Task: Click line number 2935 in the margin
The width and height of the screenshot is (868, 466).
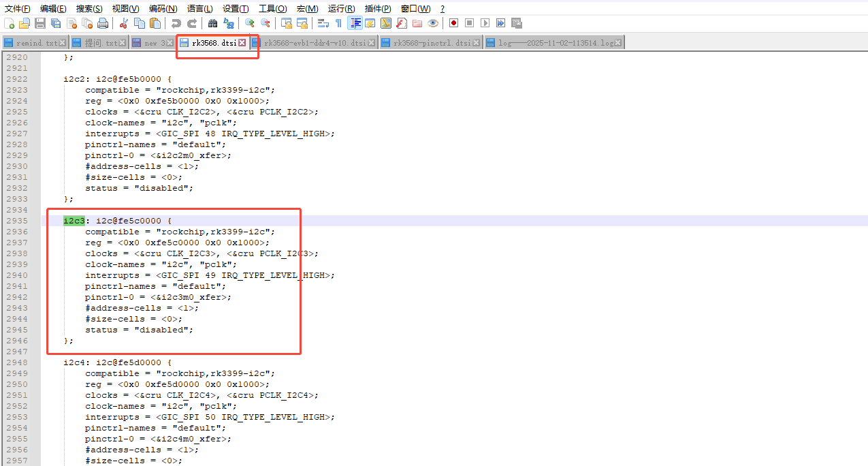Action: coord(17,221)
